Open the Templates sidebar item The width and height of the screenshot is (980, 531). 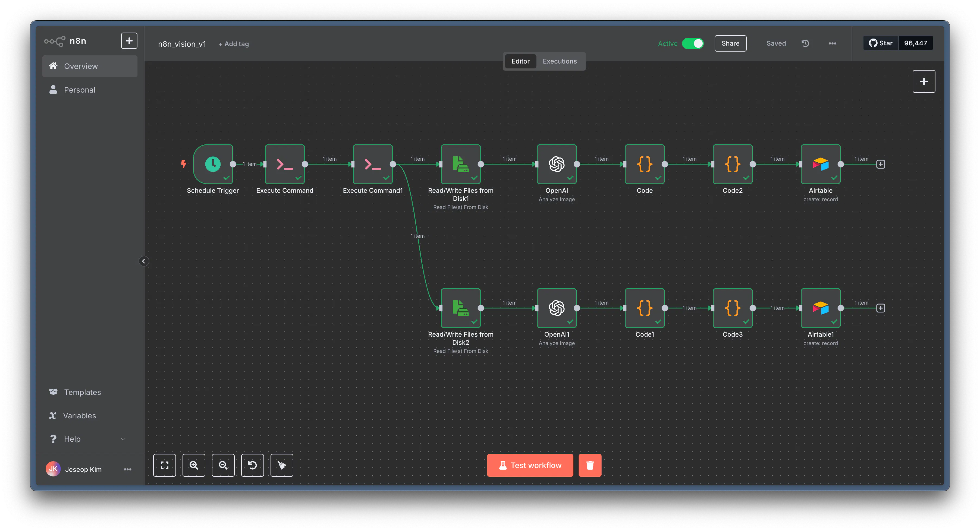point(82,392)
